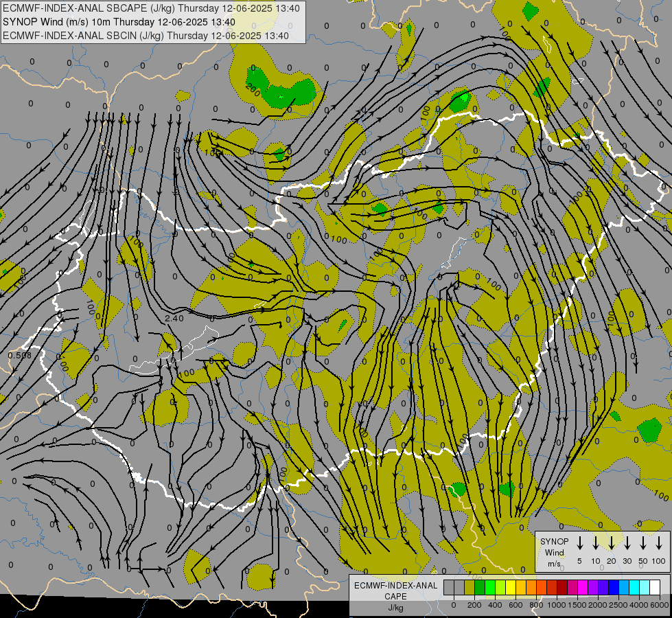The image size is (672, 618).
Task: Click the 2000 tick label on colorbar
Action: click(x=598, y=605)
